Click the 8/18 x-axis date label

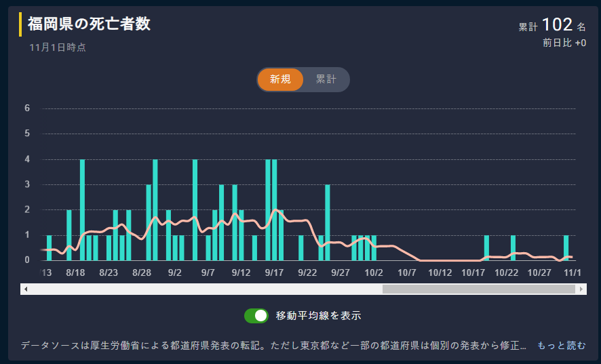(x=75, y=272)
